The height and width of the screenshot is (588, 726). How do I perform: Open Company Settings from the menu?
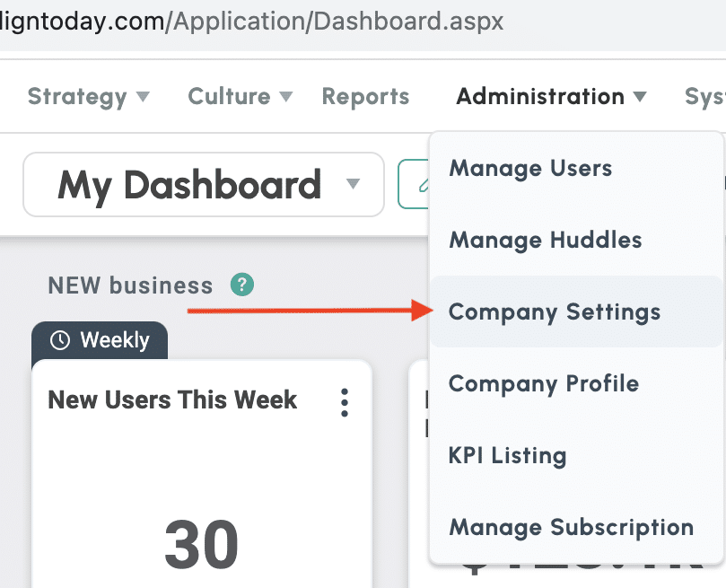coord(555,312)
